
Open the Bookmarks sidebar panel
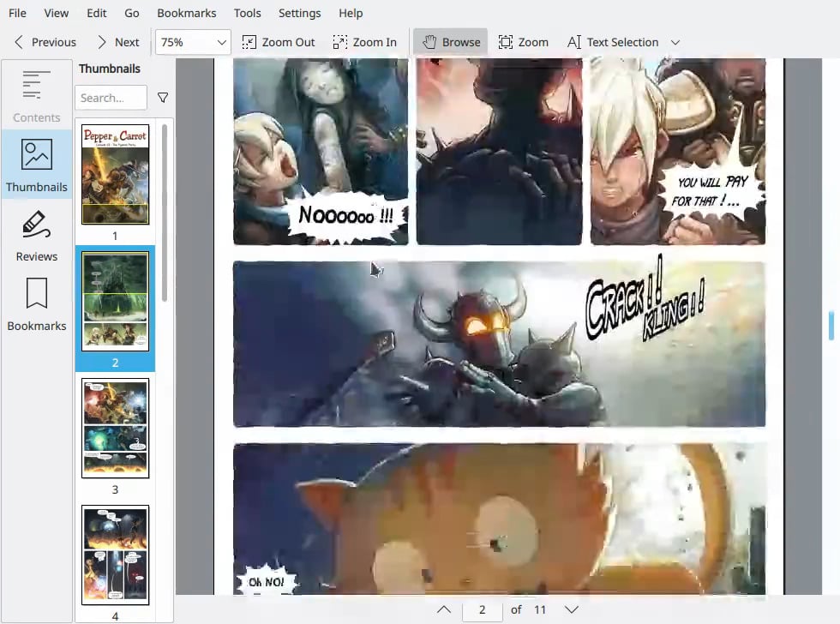[x=36, y=304]
